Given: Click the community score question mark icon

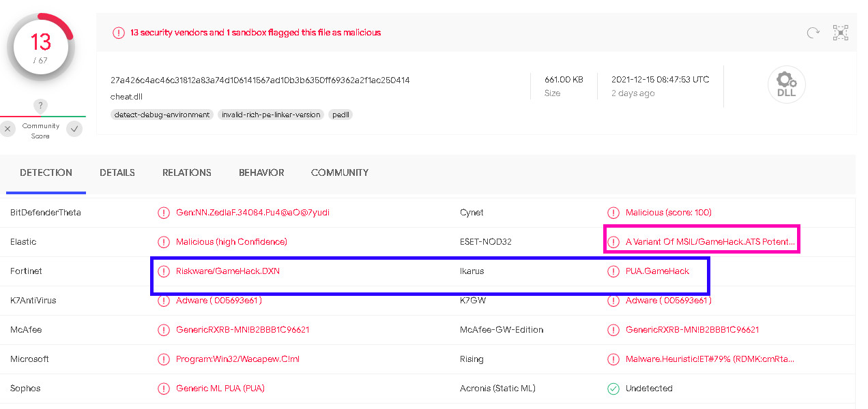Looking at the screenshot, I should tap(41, 106).
